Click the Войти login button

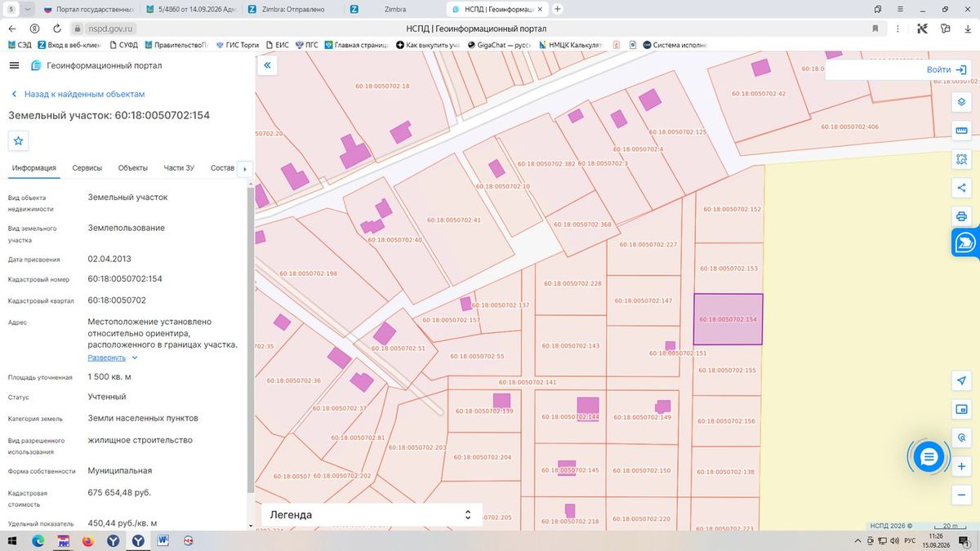coord(947,69)
